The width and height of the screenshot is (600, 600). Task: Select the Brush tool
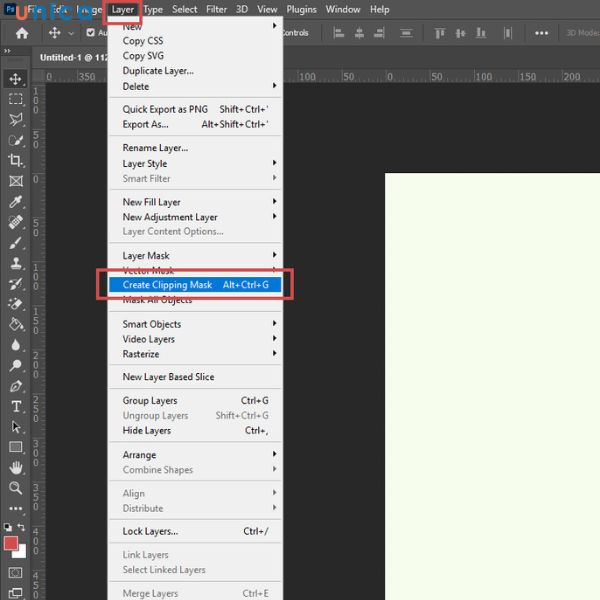[x=16, y=243]
